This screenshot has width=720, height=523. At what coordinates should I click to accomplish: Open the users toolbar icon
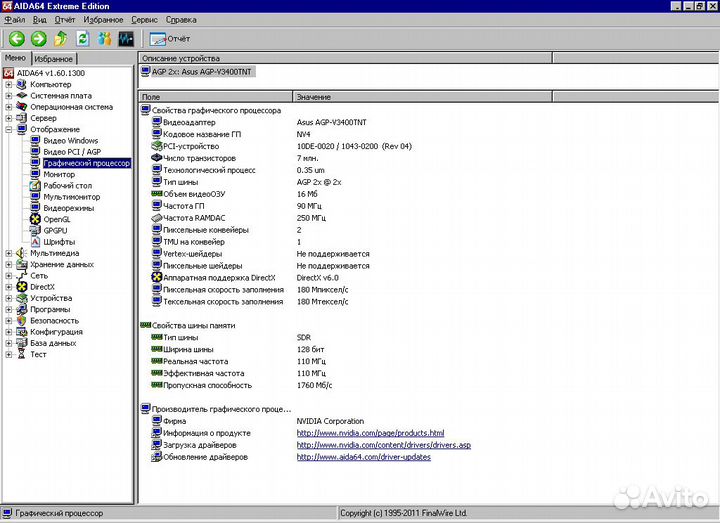click(x=105, y=39)
